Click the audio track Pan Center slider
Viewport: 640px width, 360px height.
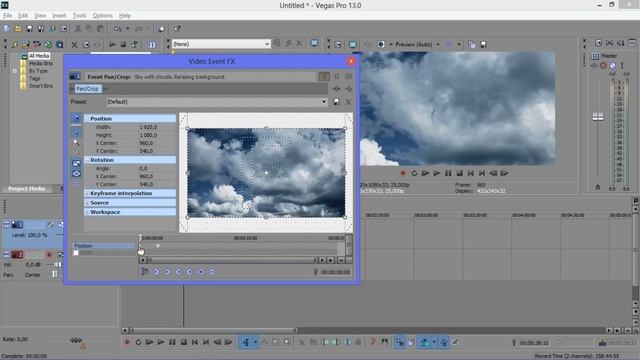click(55, 275)
